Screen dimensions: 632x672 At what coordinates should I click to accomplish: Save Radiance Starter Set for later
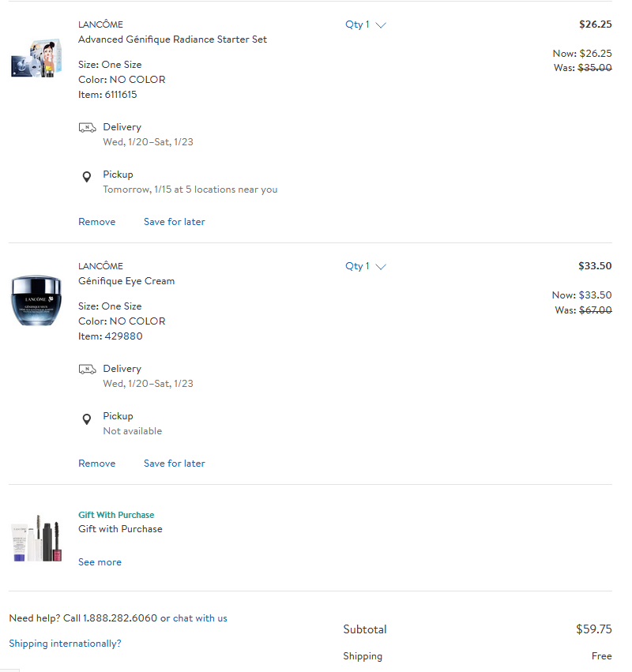(x=175, y=222)
